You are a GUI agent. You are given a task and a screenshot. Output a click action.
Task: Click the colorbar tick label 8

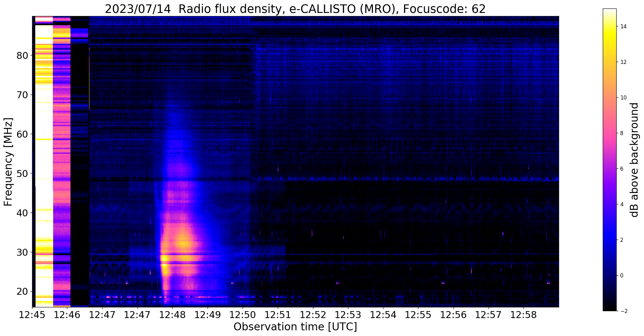point(622,133)
